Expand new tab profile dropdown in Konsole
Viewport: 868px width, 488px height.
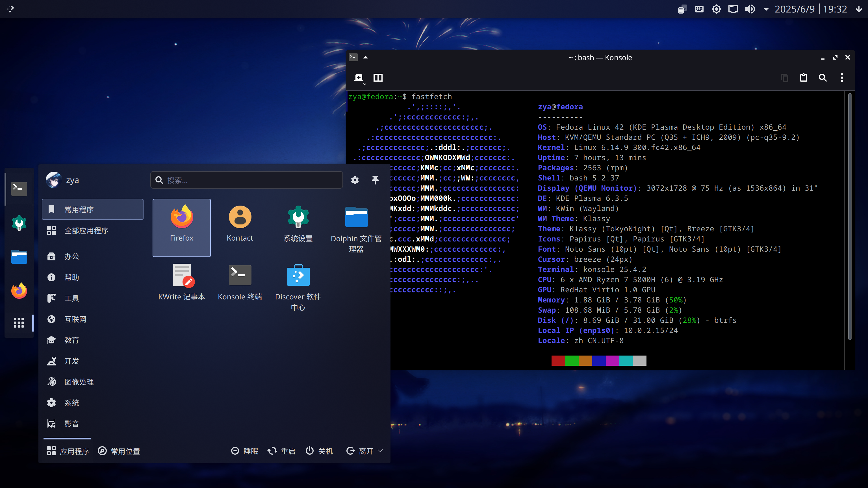(x=364, y=84)
